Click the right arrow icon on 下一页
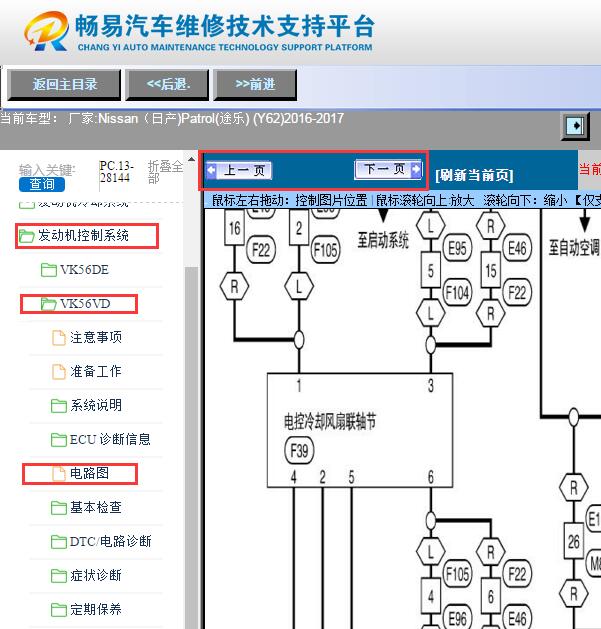The width and height of the screenshot is (601, 629). pyautogui.click(x=416, y=169)
